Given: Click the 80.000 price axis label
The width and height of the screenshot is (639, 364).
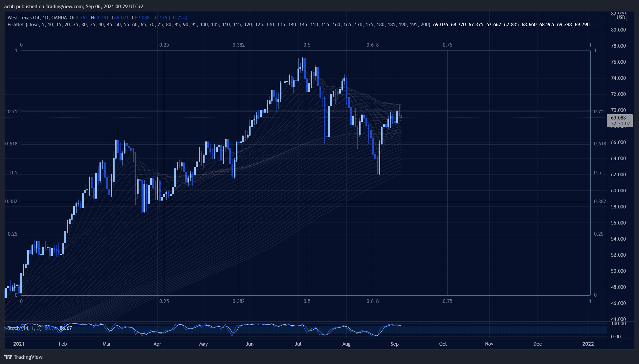Looking at the screenshot, I should pos(618,30).
